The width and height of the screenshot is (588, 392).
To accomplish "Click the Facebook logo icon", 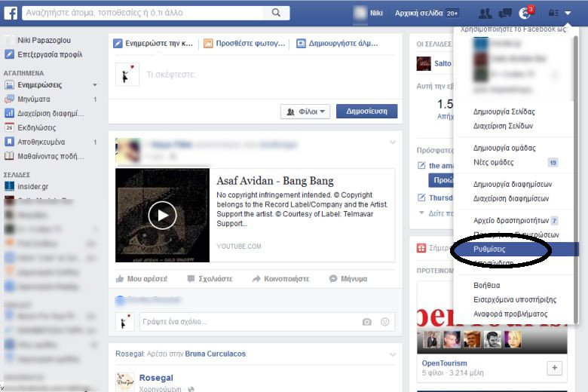I will (x=11, y=13).
